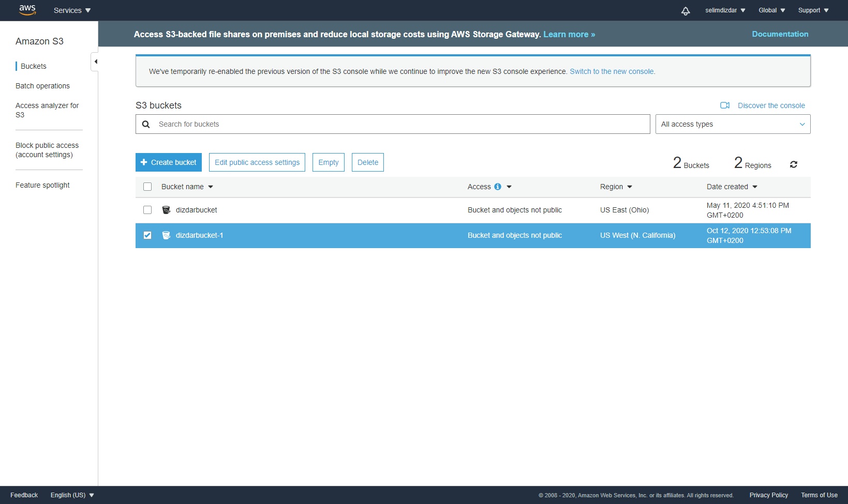The image size is (848, 504).
Task: Refresh the bucket list
Action: point(794,164)
